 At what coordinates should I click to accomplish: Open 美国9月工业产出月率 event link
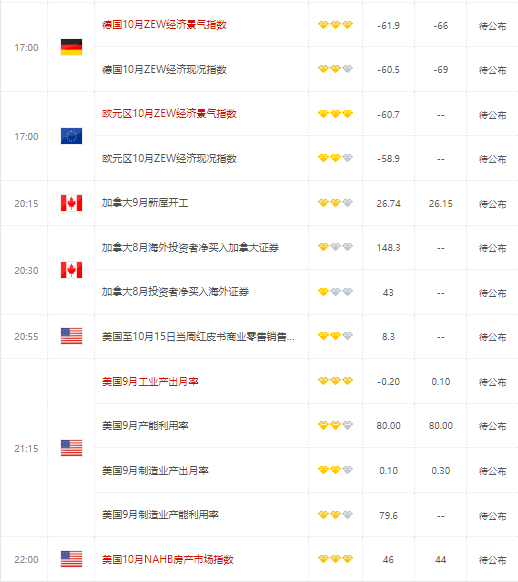[150, 381]
